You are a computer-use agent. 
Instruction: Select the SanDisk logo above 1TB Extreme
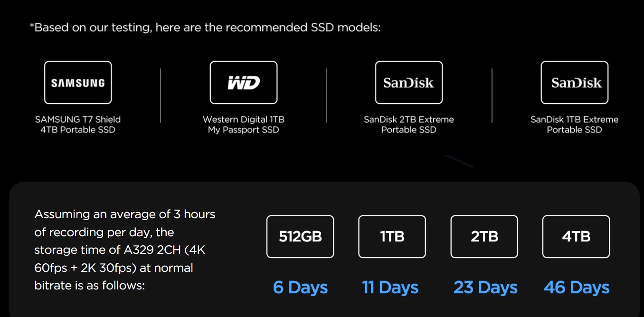click(574, 83)
